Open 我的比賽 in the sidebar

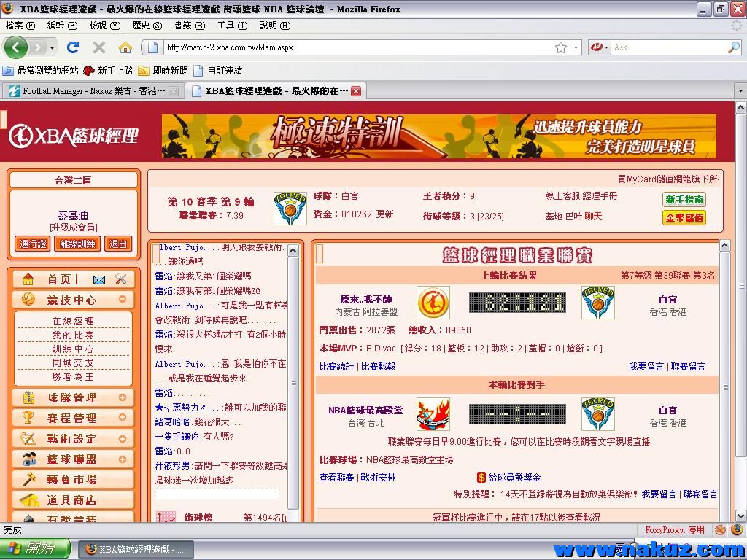tap(73, 335)
